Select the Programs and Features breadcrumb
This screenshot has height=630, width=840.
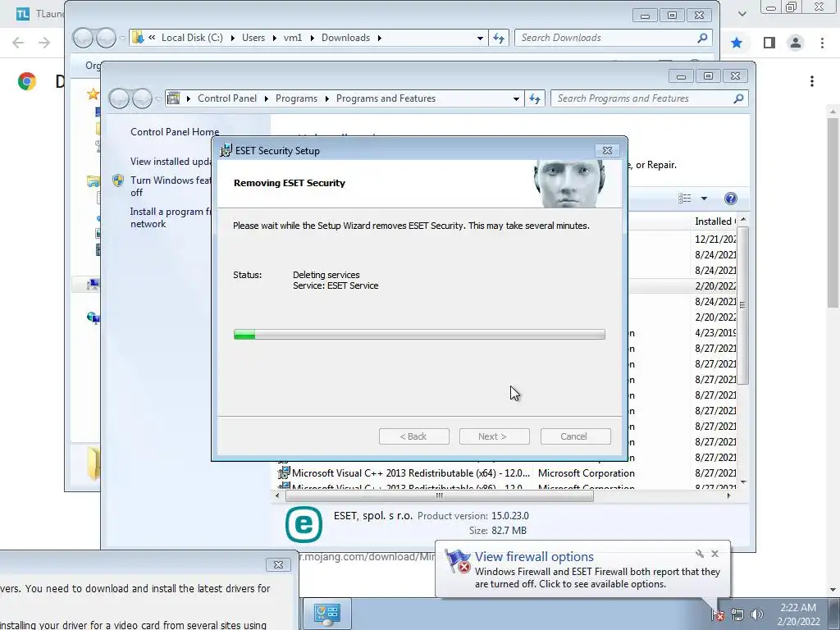tap(386, 98)
